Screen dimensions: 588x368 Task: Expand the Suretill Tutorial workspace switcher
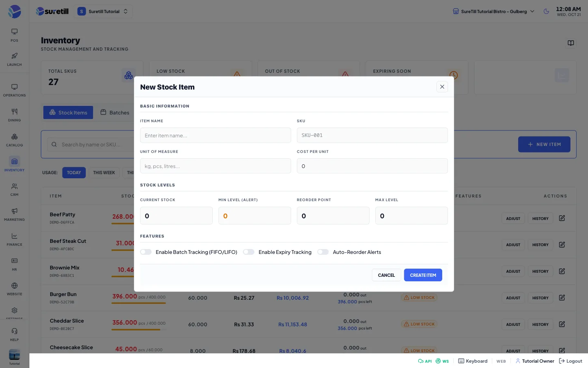[103, 11]
